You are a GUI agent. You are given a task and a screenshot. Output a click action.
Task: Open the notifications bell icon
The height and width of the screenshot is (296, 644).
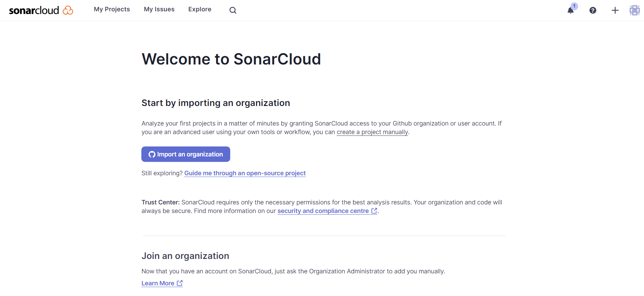point(571,10)
